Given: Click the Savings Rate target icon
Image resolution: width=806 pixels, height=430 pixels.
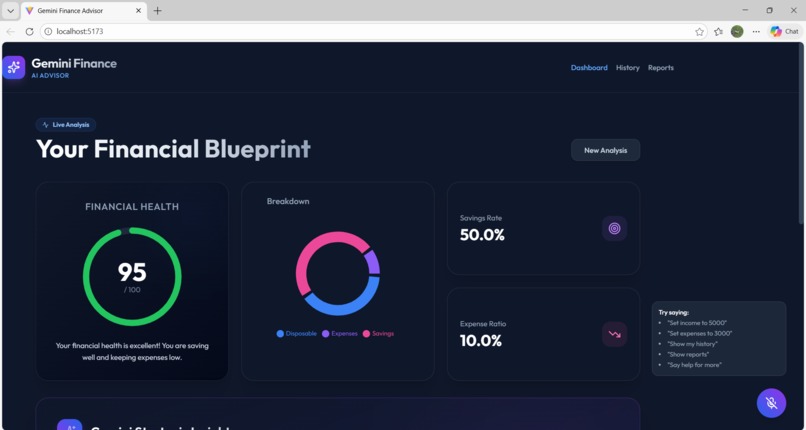Looking at the screenshot, I should 614,229.
